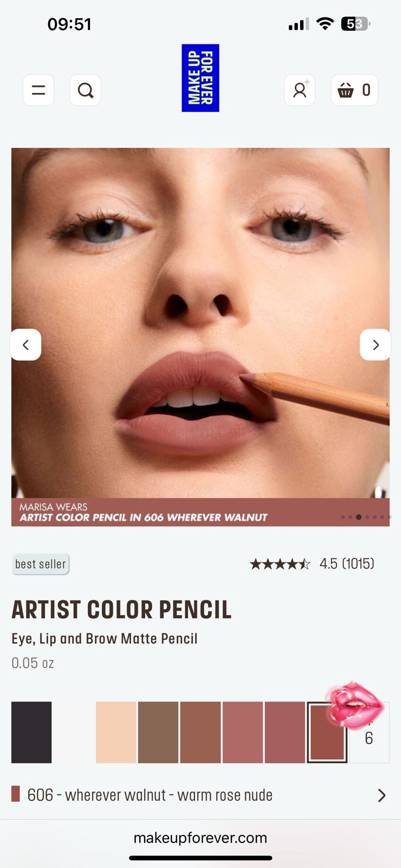This screenshot has width=401, height=868.
Task: Choose the taupe brown swatch
Action: pos(158,732)
